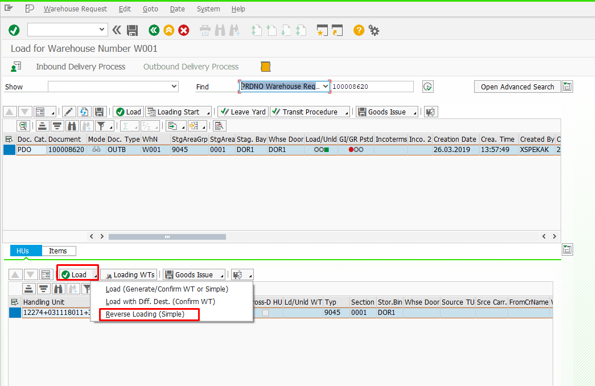Screen dimensions: 595x386
Task: Click the Save diskette icon
Action: pos(132,30)
